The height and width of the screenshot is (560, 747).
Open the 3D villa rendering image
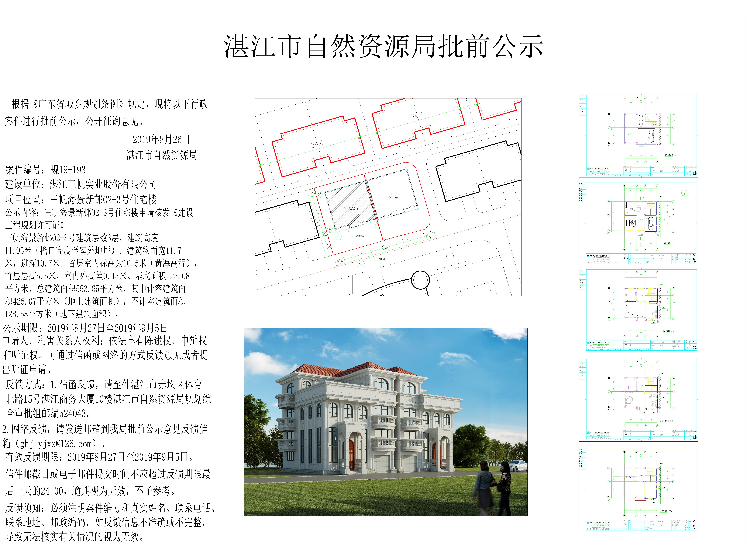tap(386, 422)
